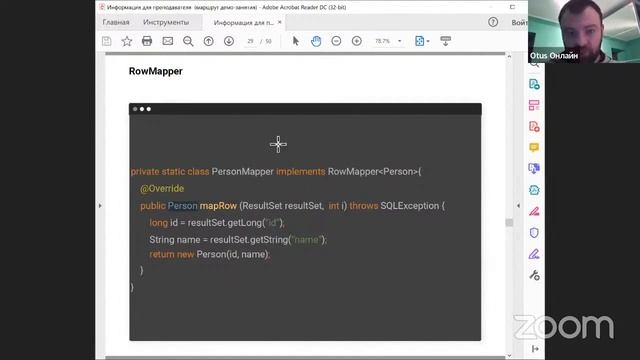Click the page number field

click(x=250, y=41)
